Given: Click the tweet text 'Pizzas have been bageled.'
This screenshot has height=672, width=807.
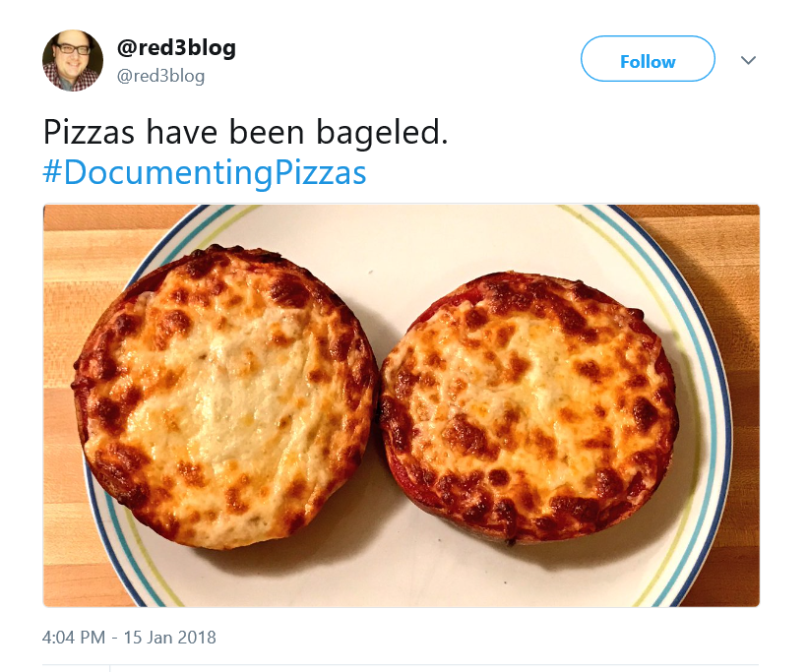Looking at the screenshot, I should point(245,132).
